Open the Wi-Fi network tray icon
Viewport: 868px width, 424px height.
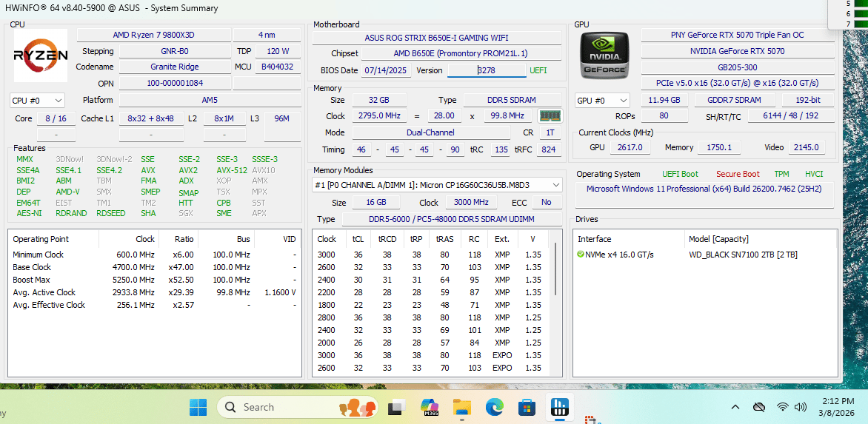[782, 408]
